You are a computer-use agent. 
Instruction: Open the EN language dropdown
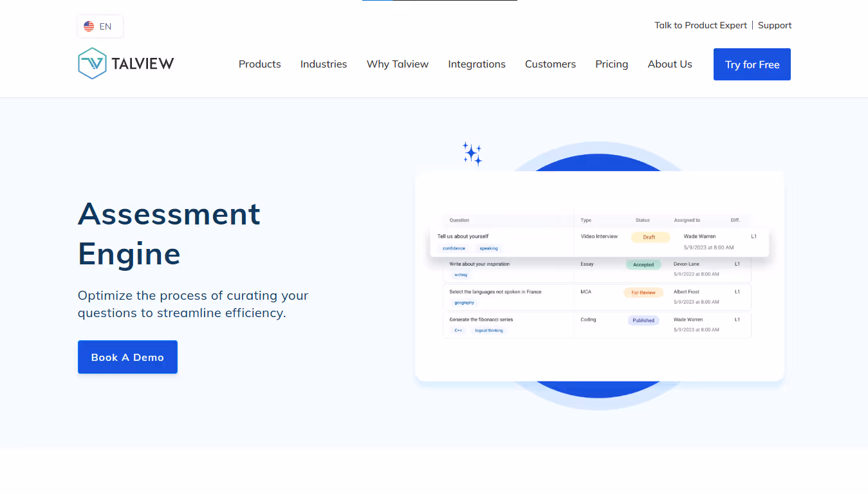[100, 26]
